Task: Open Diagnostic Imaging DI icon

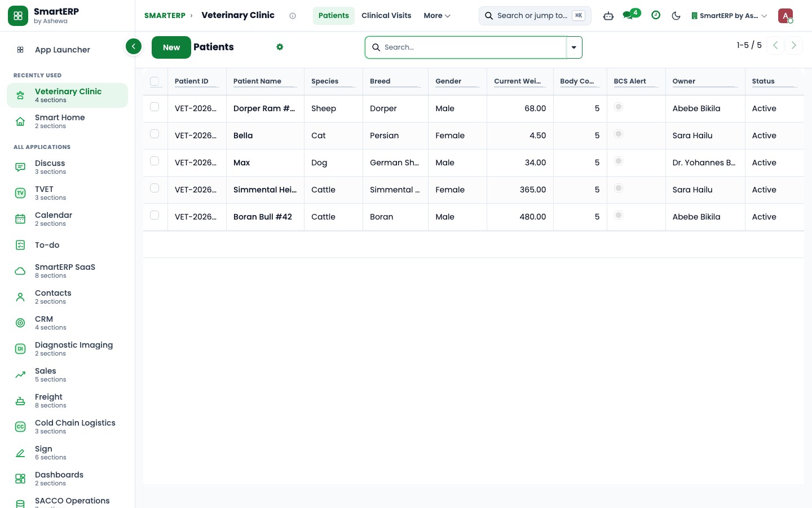Action: coord(20,349)
